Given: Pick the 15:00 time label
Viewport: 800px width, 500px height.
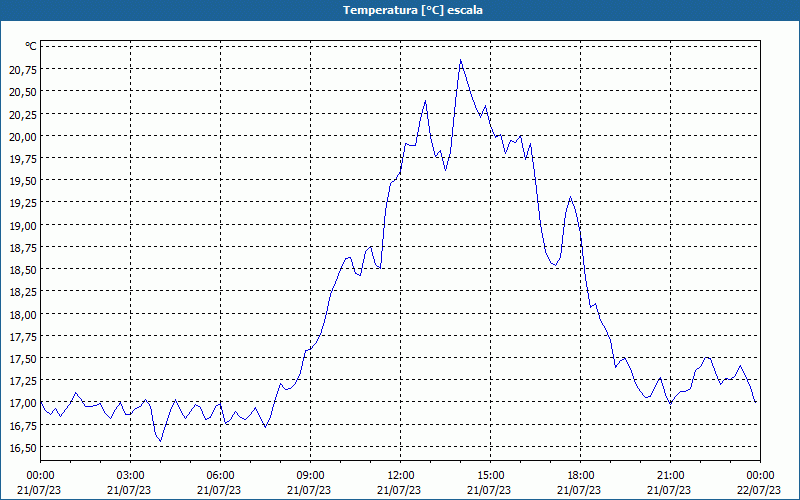Looking at the screenshot, I should pyautogui.click(x=490, y=476).
